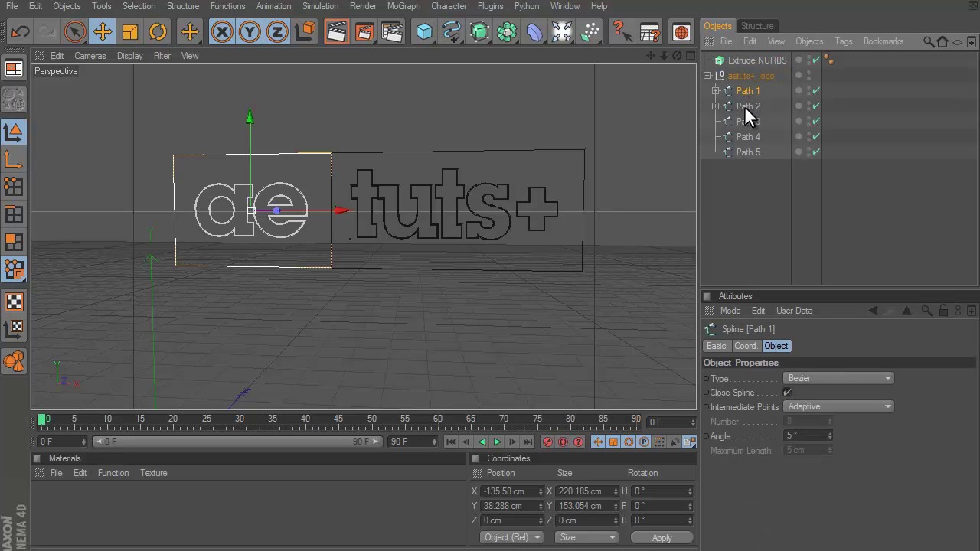Screen dimensions: 980x551
Task: Toggle Close Spline checkbox
Action: click(x=787, y=393)
